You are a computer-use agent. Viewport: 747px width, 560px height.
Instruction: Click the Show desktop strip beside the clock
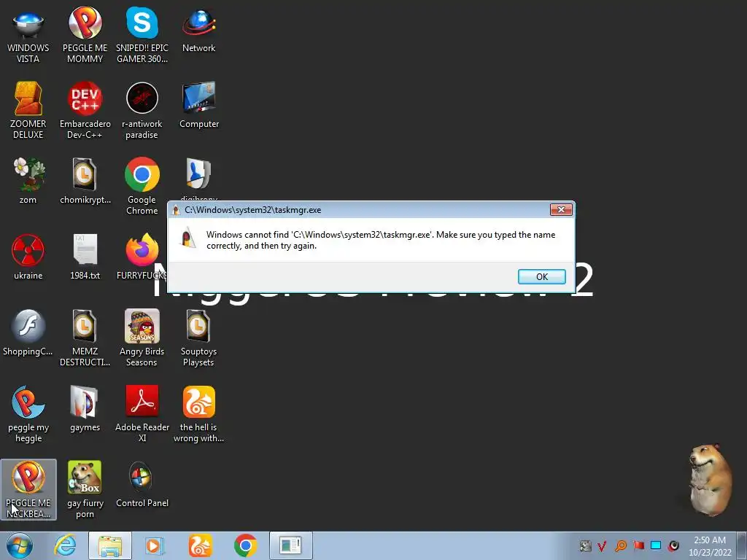tap(742, 545)
